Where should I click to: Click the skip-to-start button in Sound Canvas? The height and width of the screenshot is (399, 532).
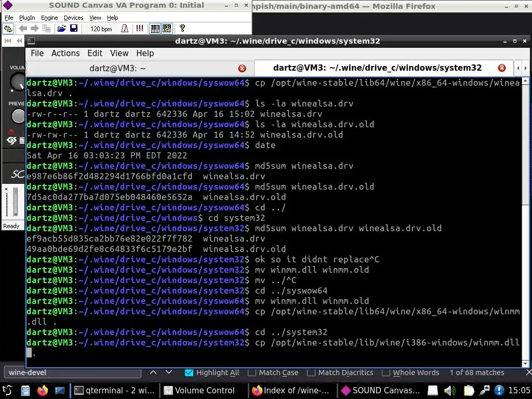point(7,41)
